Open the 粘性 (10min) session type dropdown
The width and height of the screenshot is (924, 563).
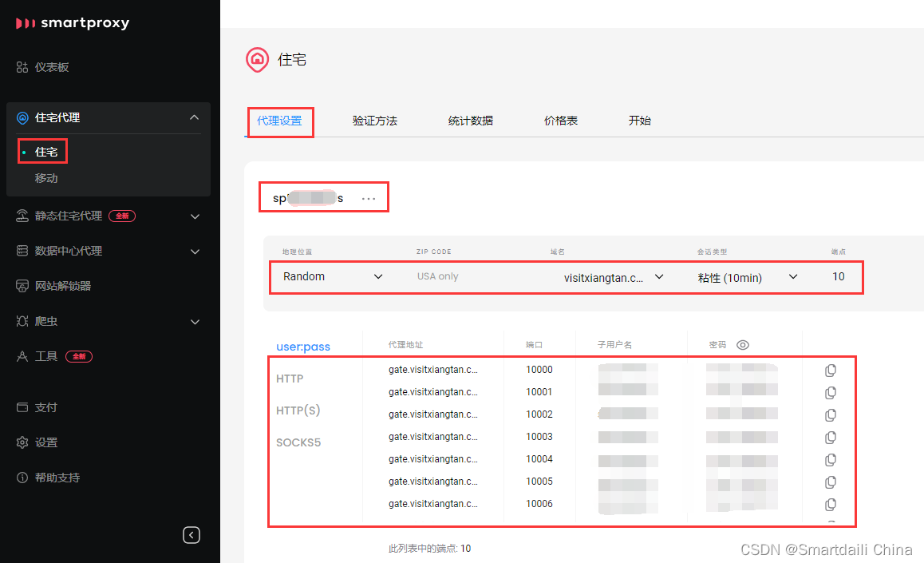click(747, 278)
